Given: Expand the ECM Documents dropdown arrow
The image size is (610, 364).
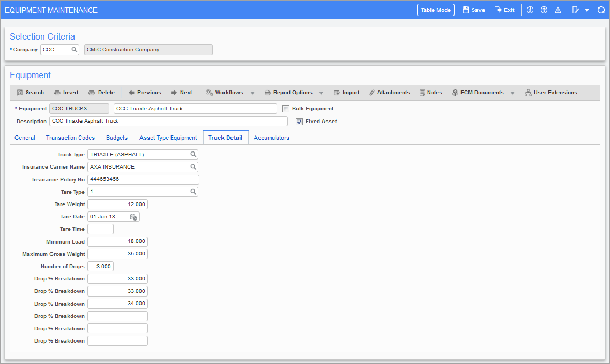Looking at the screenshot, I should pos(512,93).
